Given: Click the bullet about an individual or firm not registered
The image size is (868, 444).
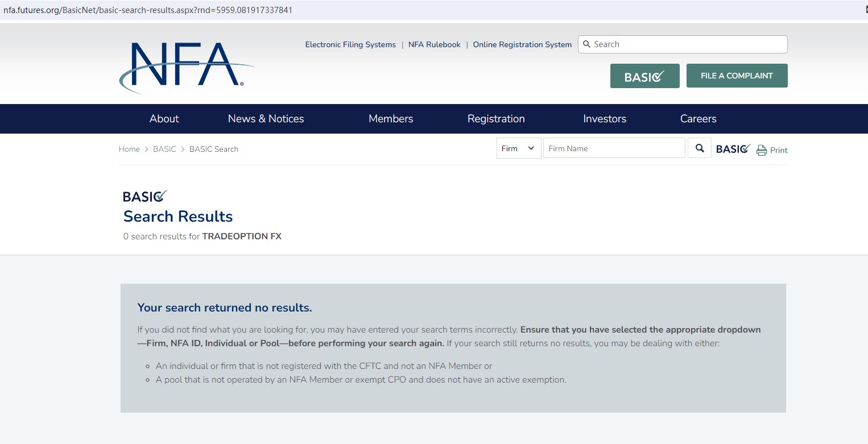Looking at the screenshot, I should pos(324,366).
